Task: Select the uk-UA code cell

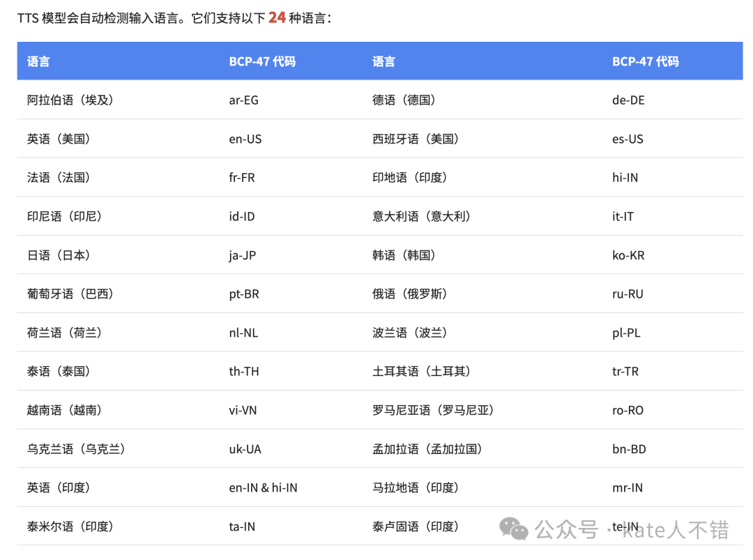Action: (244, 448)
